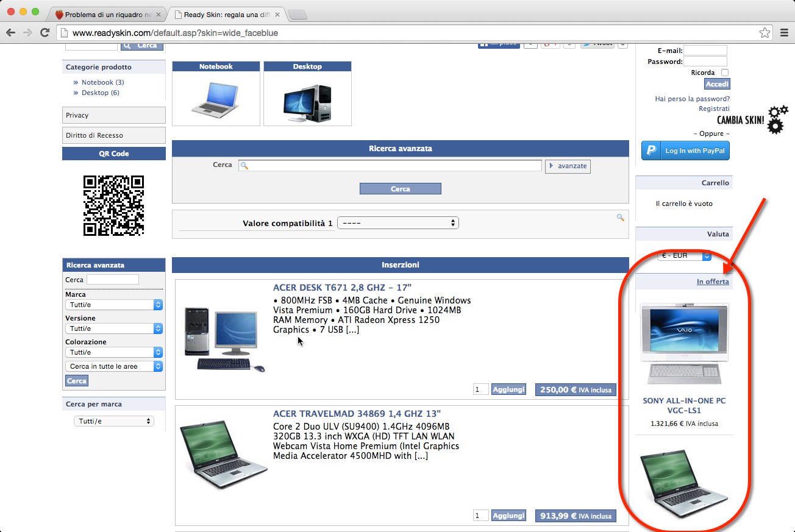Open the Valore compatibilità 1 dropdown

398,223
